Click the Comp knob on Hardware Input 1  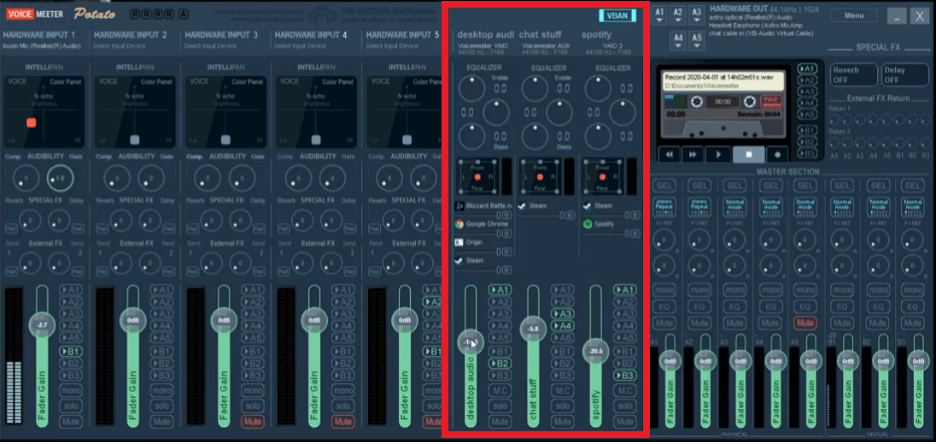click(x=26, y=177)
